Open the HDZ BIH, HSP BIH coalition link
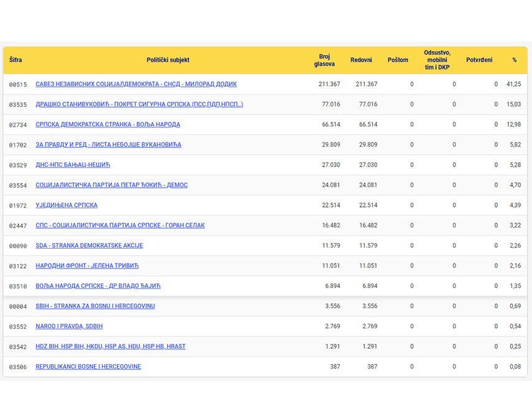 point(111,347)
